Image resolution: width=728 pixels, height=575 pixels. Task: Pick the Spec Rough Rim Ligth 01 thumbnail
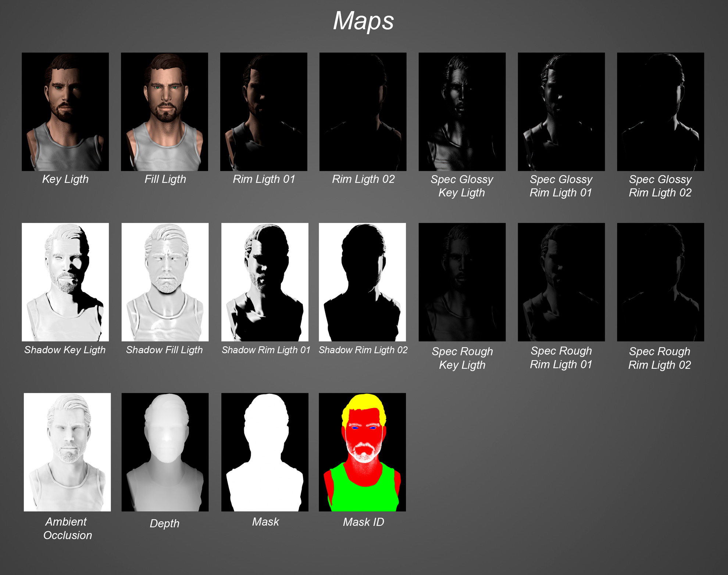pos(561,282)
